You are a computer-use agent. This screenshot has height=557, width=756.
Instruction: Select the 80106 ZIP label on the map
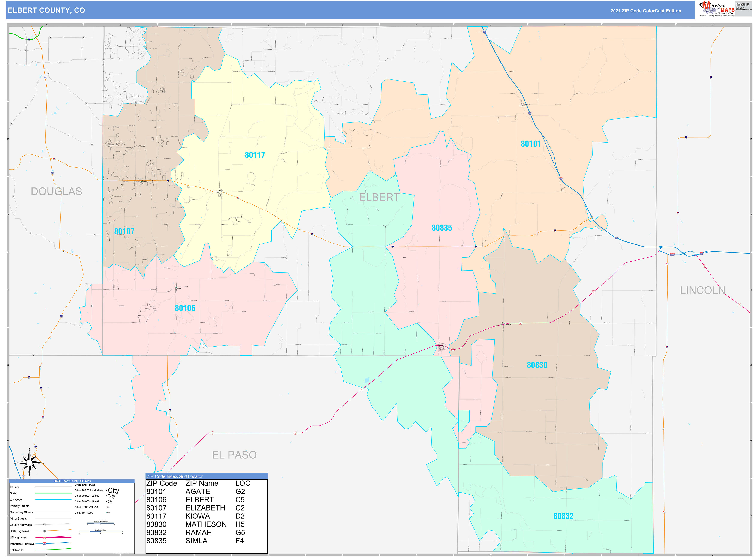(x=185, y=308)
